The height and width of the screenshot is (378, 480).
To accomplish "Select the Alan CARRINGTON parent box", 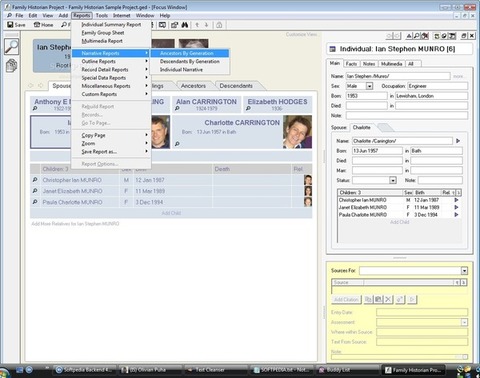I will pos(207,104).
